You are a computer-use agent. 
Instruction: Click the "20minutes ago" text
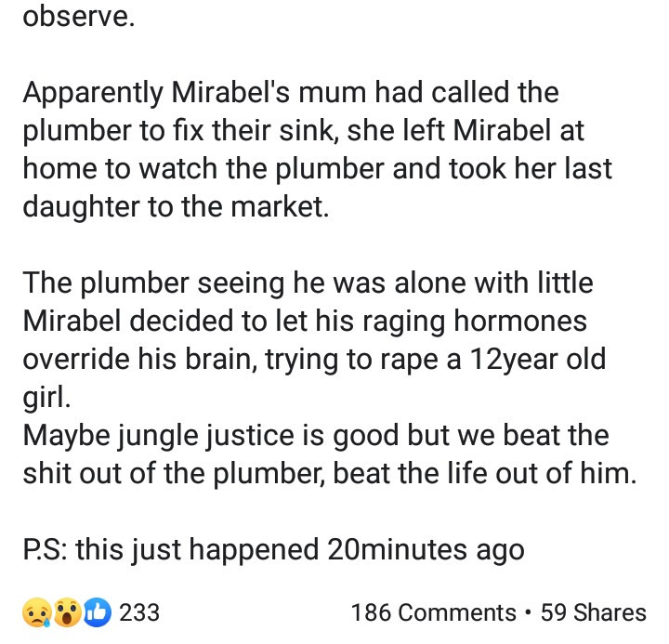click(426, 549)
